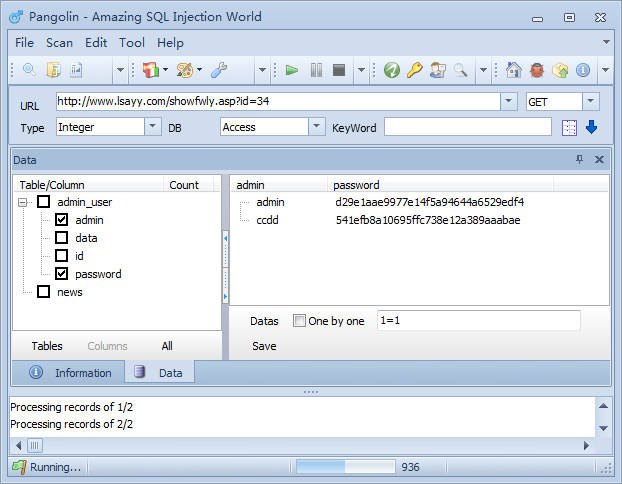Pin the Data panel
This screenshot has height=484, width=622.
click(x=579, y=159)
